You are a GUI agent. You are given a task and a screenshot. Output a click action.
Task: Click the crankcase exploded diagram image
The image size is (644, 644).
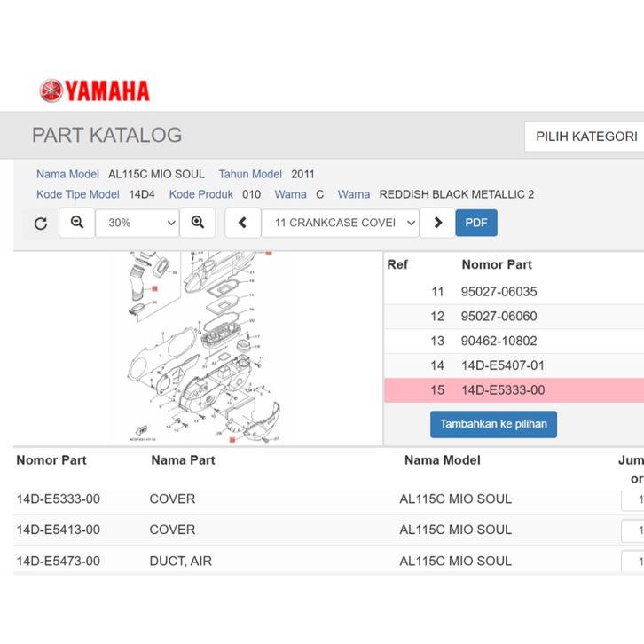coord(200,348)
